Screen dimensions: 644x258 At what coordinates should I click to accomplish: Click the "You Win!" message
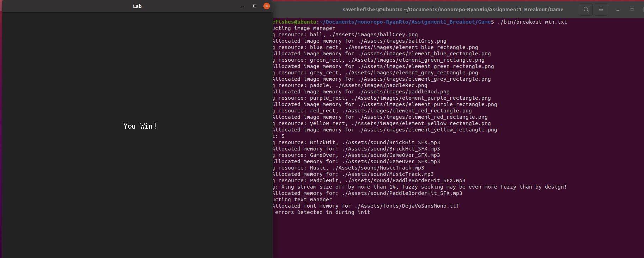point(140,126)
